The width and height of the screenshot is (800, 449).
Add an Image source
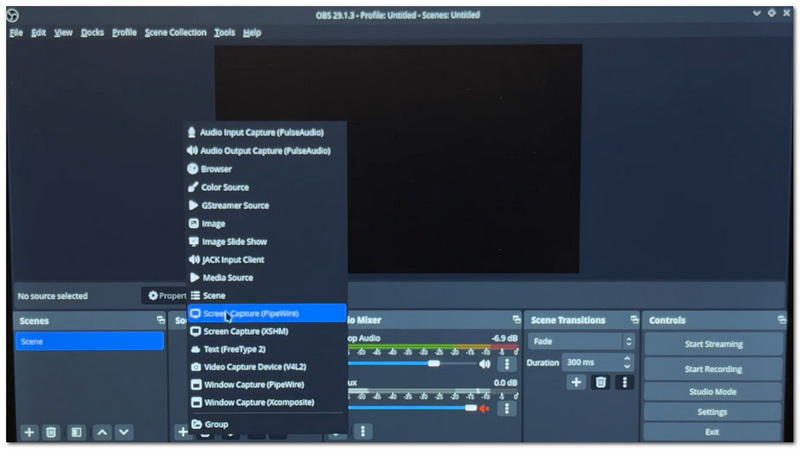[266, 223]
